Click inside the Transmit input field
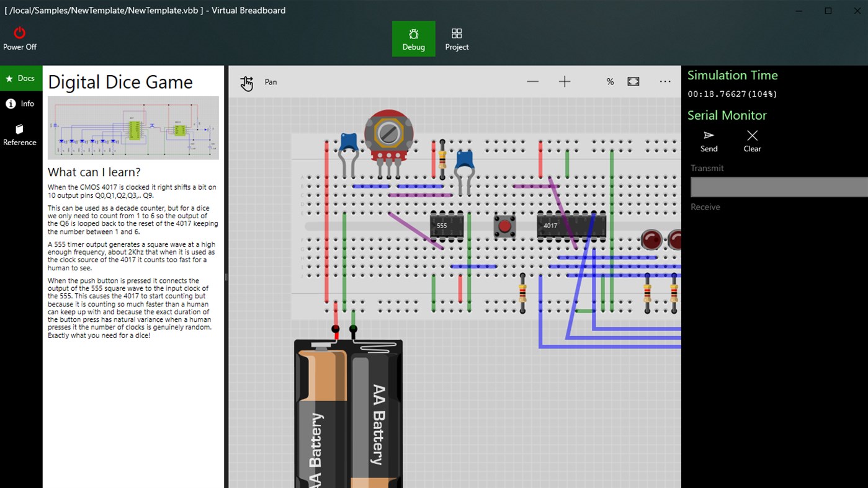 [779, 187]
